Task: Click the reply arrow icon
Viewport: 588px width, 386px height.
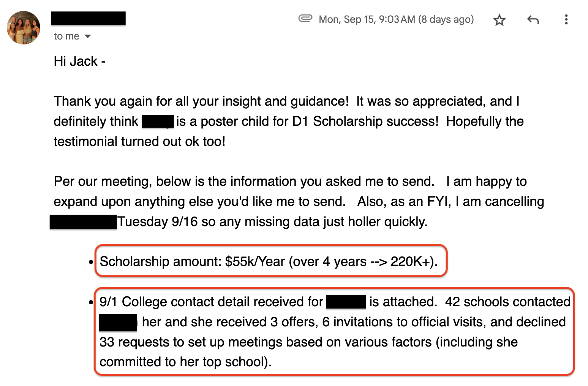Action: pyautogui.click(x=533, y=20)
